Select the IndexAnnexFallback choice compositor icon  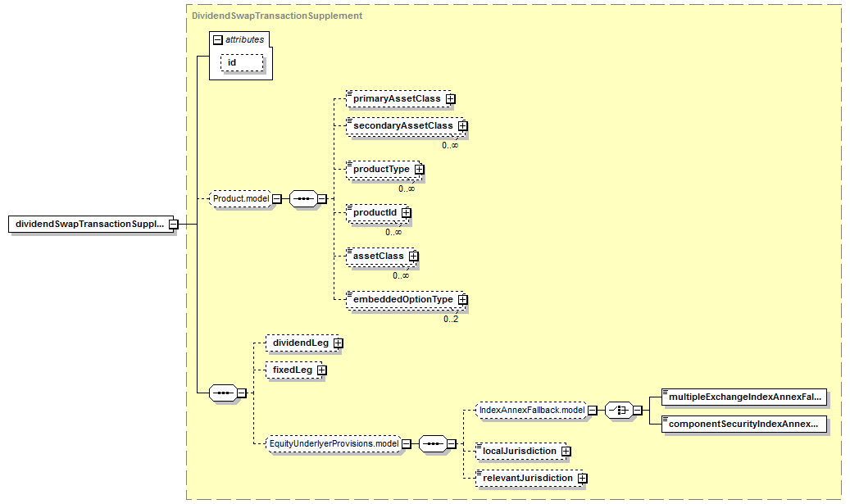[x=619, y=411]
